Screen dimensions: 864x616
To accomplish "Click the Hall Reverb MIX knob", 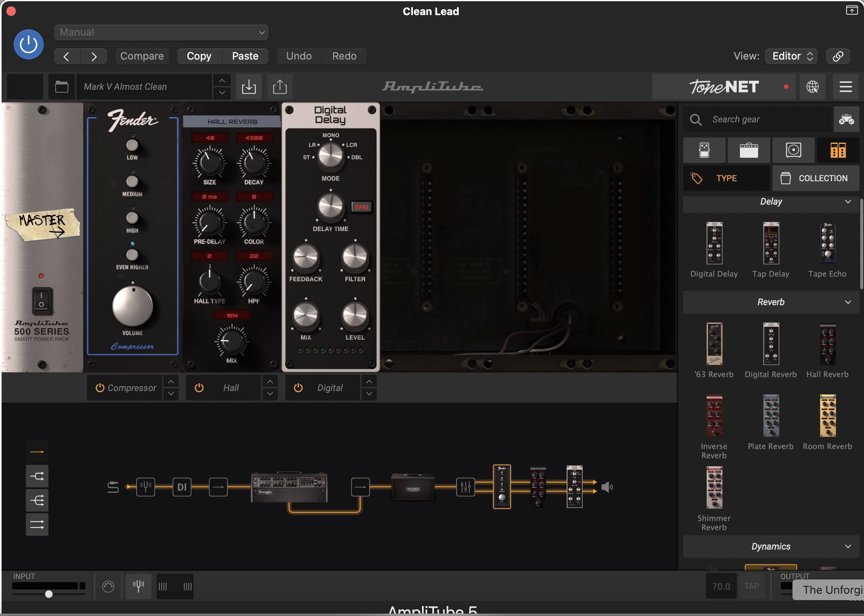I will point(232,341).
